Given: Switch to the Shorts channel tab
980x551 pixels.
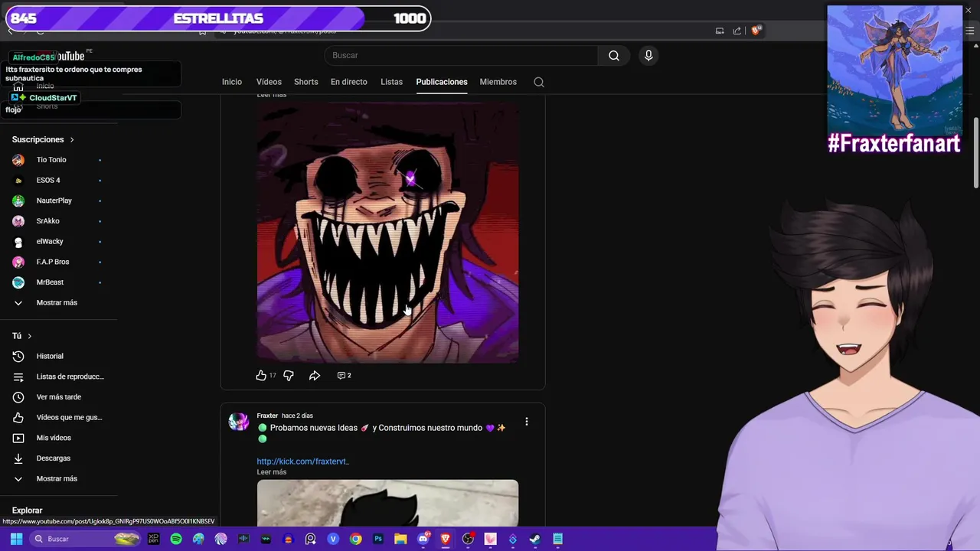Looking at the screenshot, I should click(x=306, y=82).
